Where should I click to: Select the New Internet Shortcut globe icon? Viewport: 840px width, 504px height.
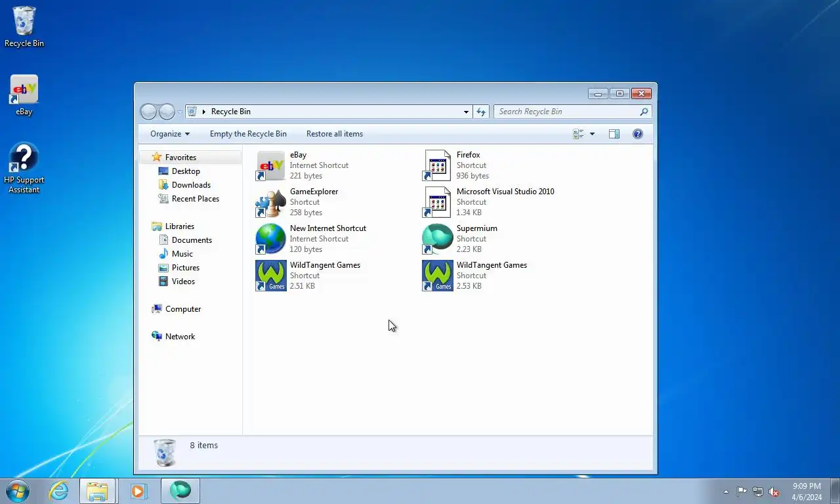270,239
